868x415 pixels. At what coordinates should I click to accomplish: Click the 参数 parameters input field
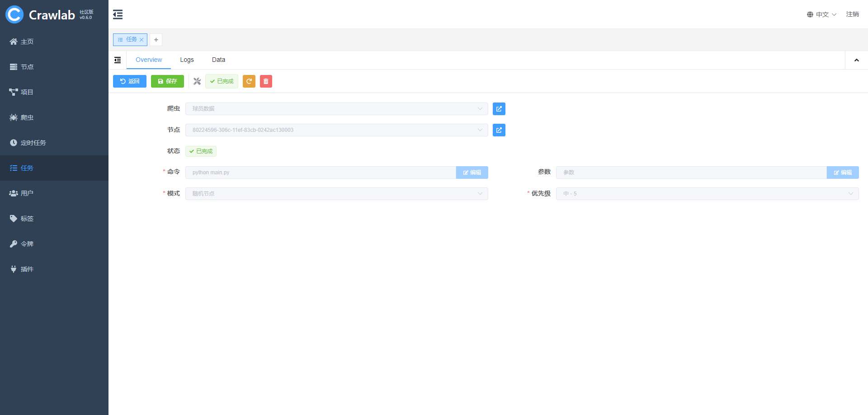(691, 173)
